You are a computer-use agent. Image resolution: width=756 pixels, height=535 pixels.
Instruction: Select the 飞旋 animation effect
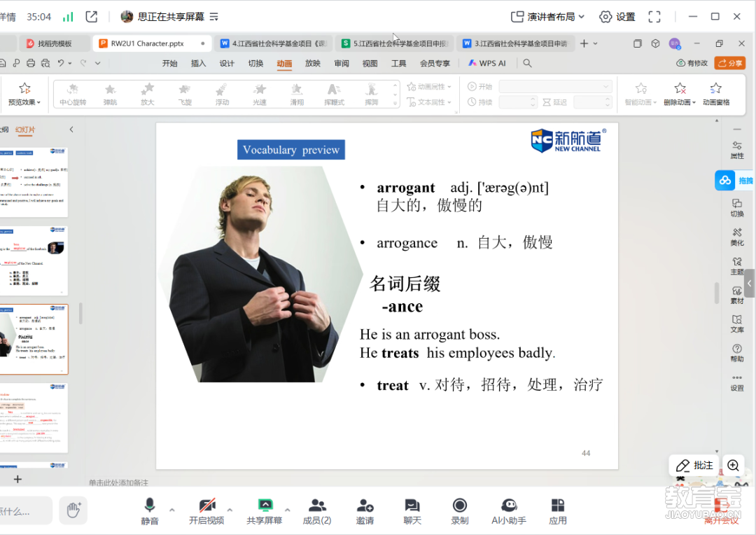pos(185,94)
